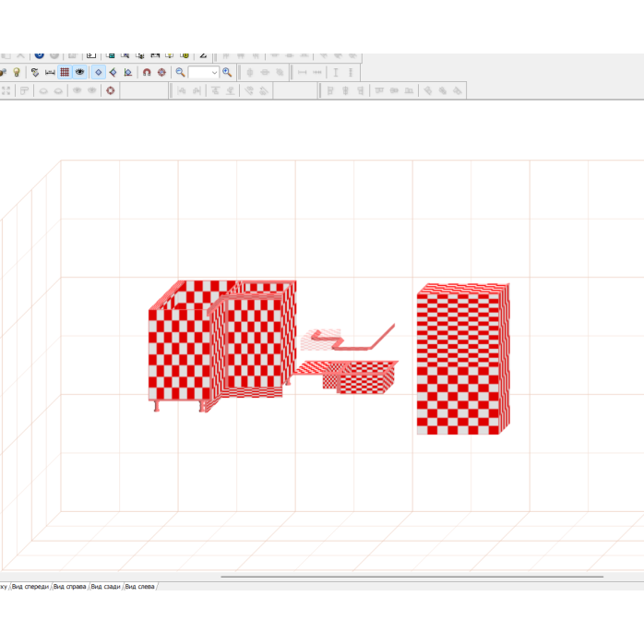Click the vertical chain dimension icon
Image resolution: width=644 pixels, height=644 pixels.
(x=351, y=72)
